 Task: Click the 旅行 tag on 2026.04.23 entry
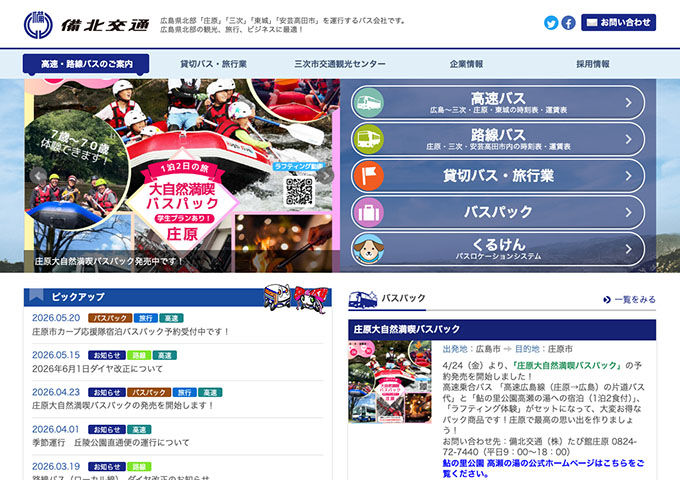[185, 392]
